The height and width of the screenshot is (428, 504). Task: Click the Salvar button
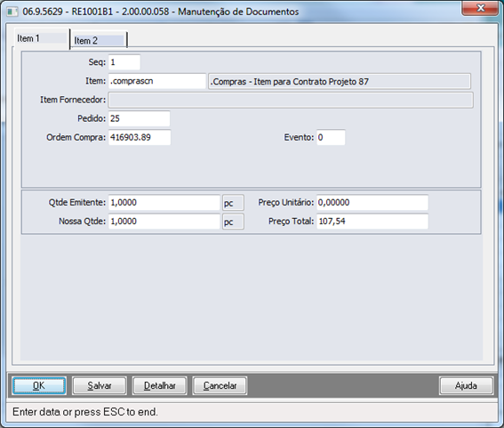100,385
